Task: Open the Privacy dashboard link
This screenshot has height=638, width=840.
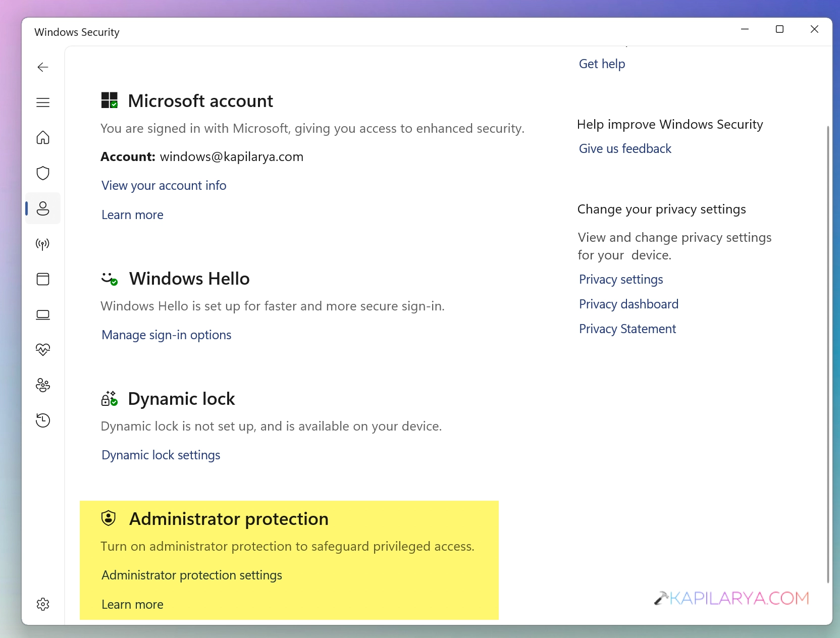Action: tap(628, 304)
